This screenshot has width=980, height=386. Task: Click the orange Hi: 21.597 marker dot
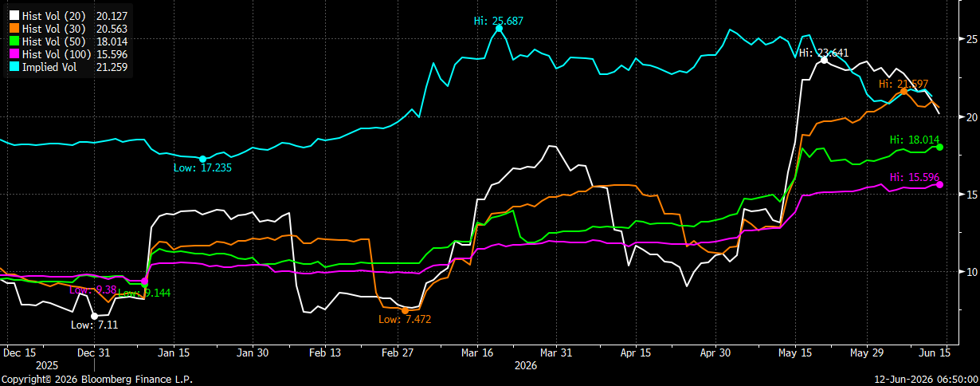[x=904, y=91]
